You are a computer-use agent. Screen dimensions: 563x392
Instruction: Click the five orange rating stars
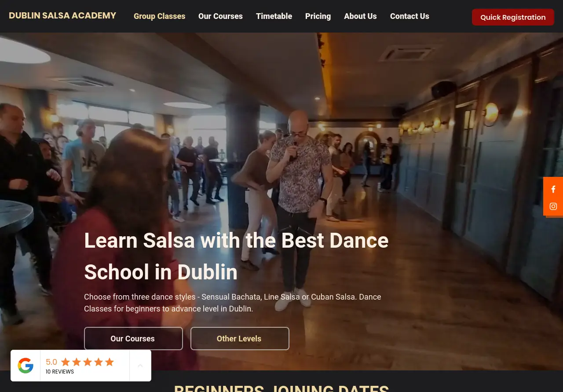(87, 362)
